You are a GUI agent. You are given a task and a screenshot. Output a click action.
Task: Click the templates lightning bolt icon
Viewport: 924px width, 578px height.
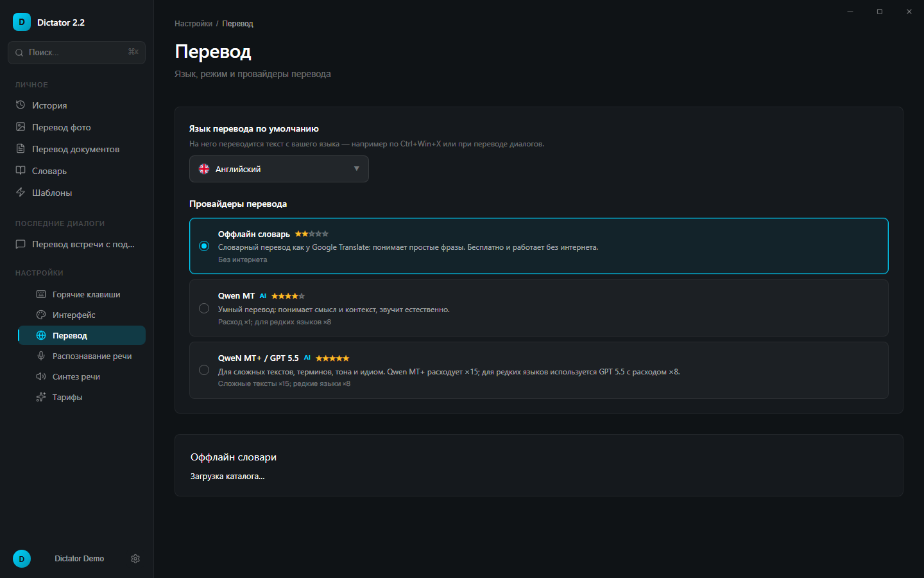click(21, 192)
